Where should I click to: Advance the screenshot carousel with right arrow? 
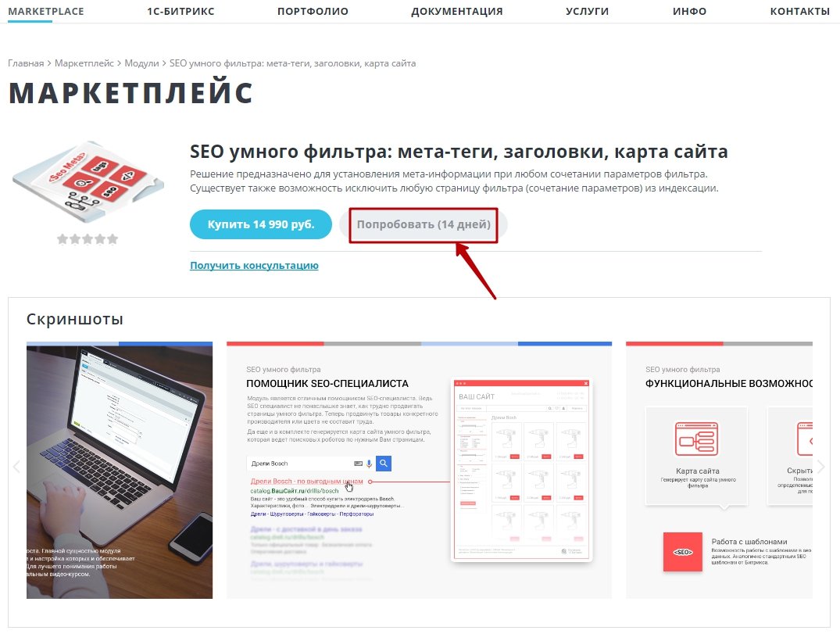(820, 467)
